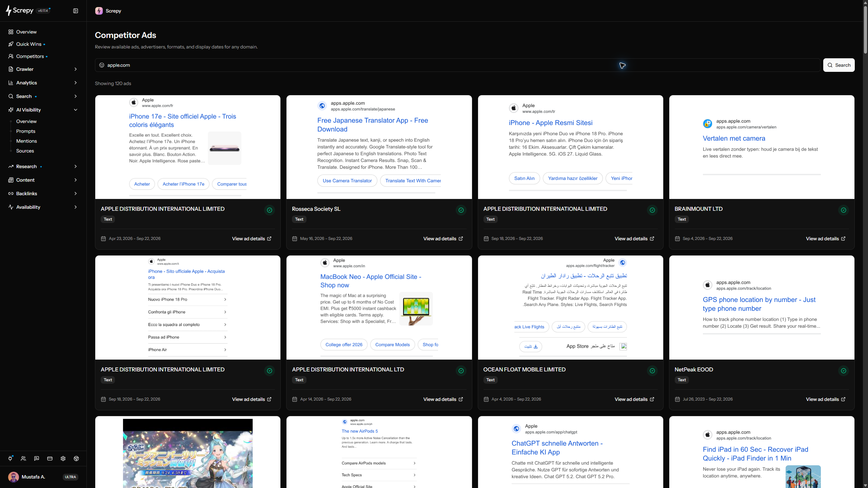Open team members via the users icon
The width and height of the screenshot is (868, 488).
coord(23,459)
